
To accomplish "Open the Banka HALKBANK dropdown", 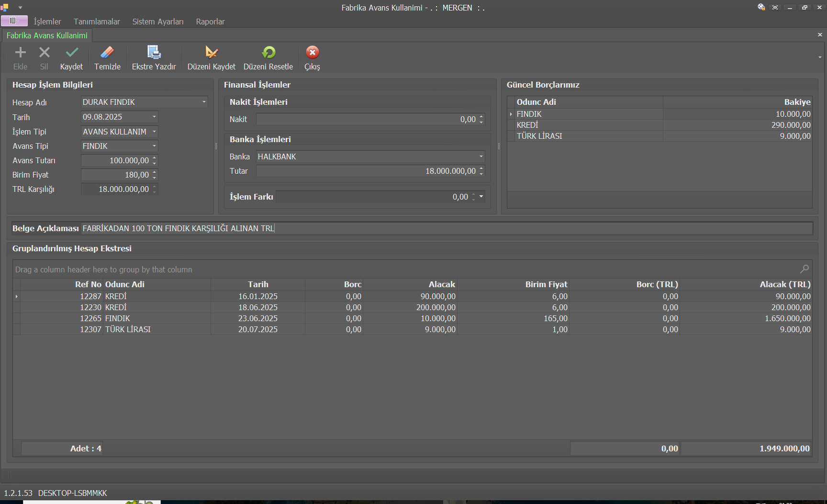I will pyautogui.click(x=481, y=157).
